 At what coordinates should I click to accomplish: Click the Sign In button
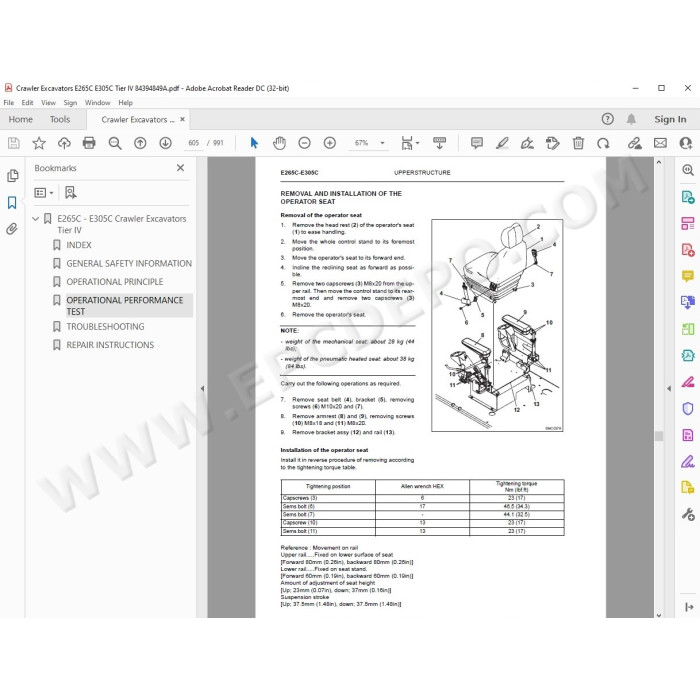[x=670, y=119]
